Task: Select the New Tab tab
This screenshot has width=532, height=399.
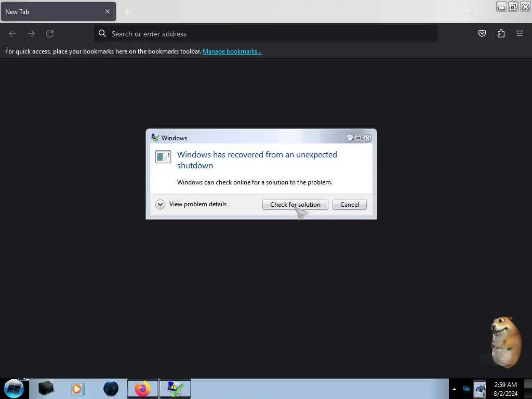Action: click(x=58, y=11)
